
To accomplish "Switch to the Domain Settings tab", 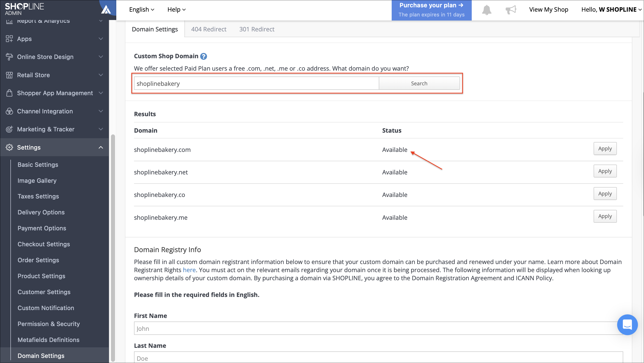I will pyautogui.click(x=155, y=29).
